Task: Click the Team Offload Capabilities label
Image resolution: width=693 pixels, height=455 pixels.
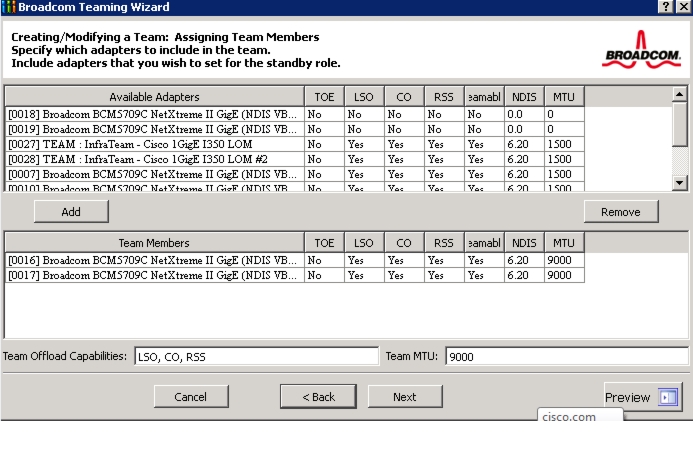Action: [65, 356]
